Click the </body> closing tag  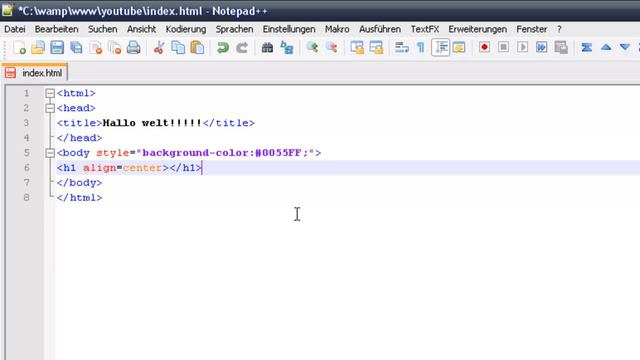point(80,183)
